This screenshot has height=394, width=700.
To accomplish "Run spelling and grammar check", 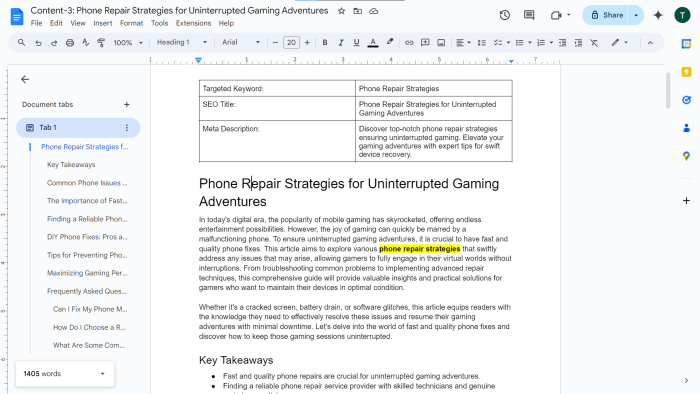I will pos(85,42).
